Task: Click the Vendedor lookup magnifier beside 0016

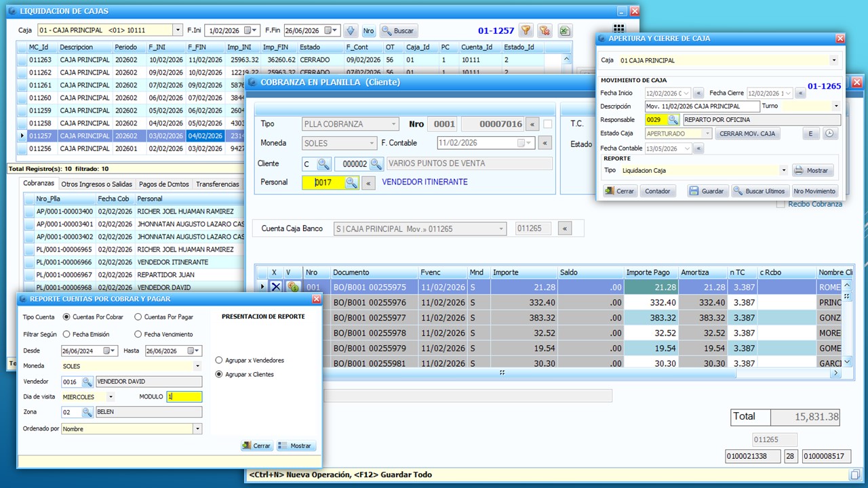Action: tap(87, 382)
